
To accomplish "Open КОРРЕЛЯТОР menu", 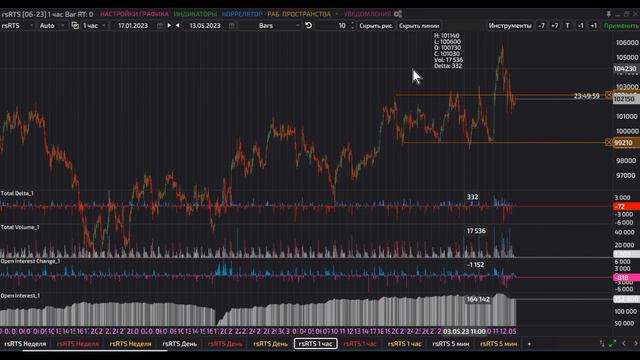I will 242,14.
